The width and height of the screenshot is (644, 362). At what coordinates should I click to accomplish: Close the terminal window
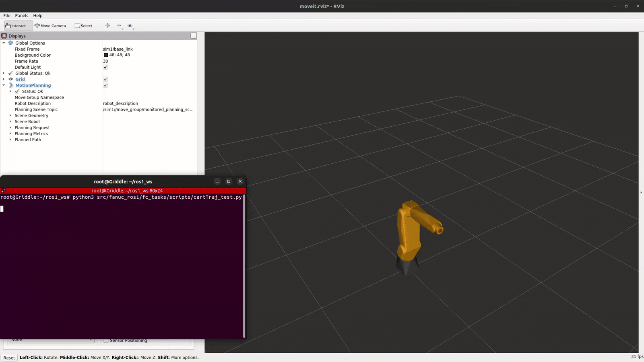click(240, 181)
